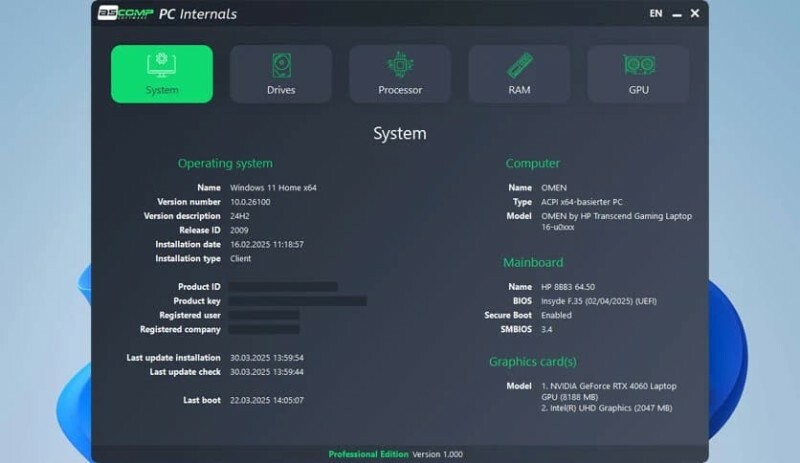Click the hidden Product ID value
Image resolution: width=800 pixels, height=463 pixels.
click(283, 287)
